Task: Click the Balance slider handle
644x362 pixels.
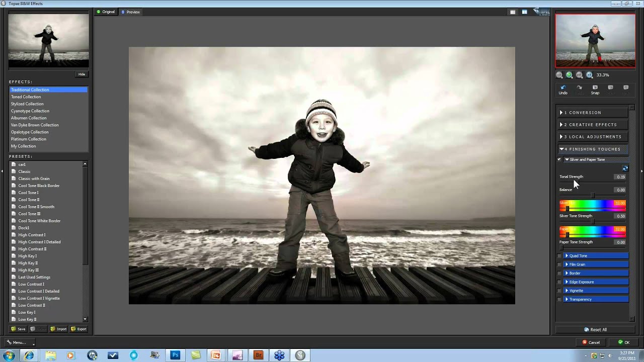Action: pos(593,195)
